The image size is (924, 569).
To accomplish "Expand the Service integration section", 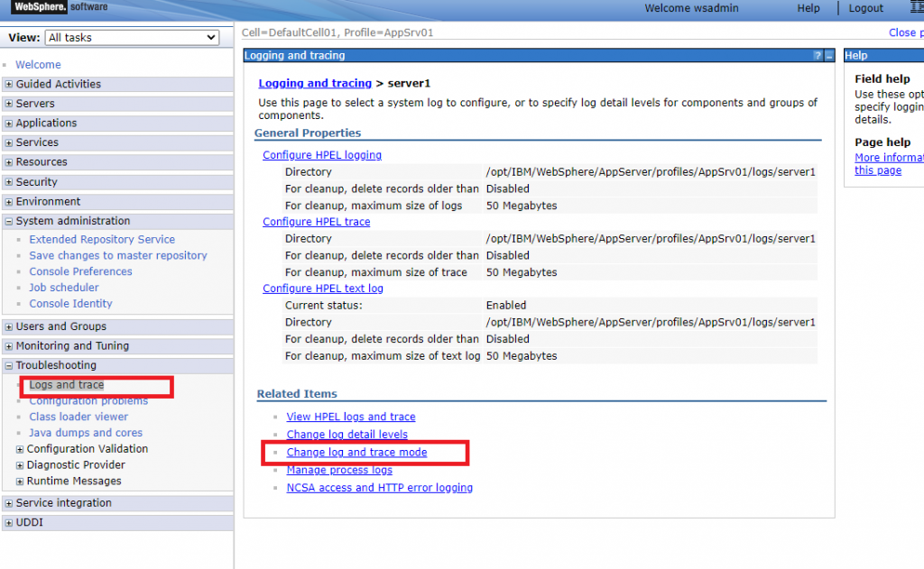I will (9, 503).
